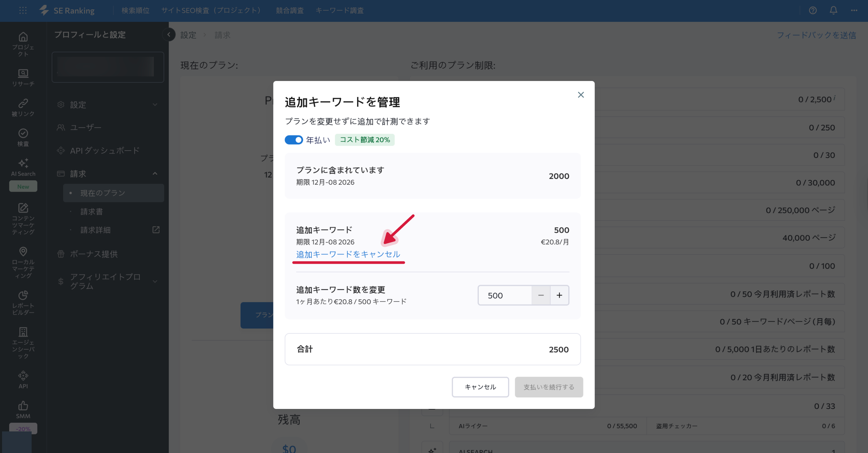This screenshot has height=453, width=868.
Task: Open the レポートビルダー chart icon
Action: pos(23,295)
